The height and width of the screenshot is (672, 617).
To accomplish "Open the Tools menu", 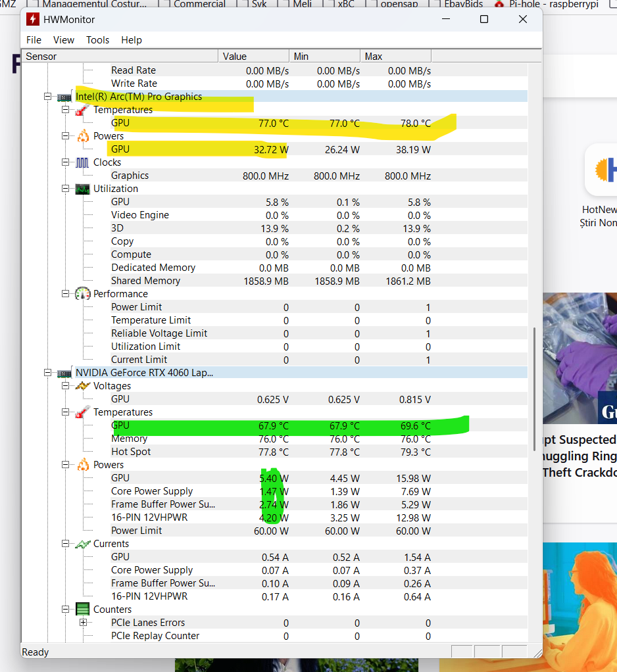I will coord(97,40).
